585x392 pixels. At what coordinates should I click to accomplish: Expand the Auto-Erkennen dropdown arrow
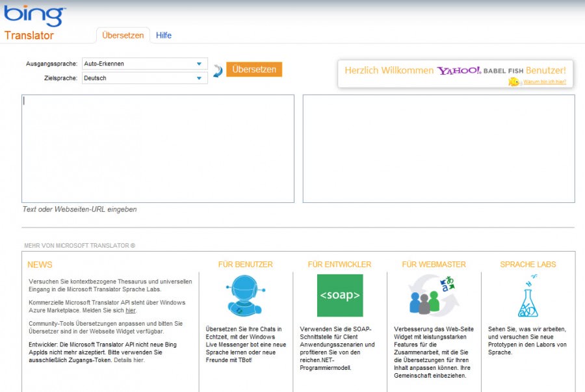[200, 64]
